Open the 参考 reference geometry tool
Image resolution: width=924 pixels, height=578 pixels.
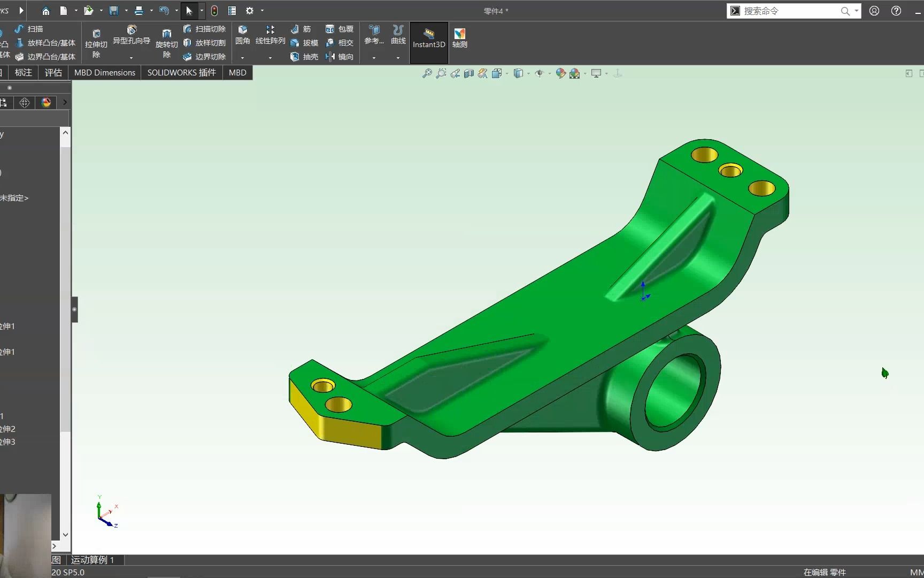(x=374, y=35)
